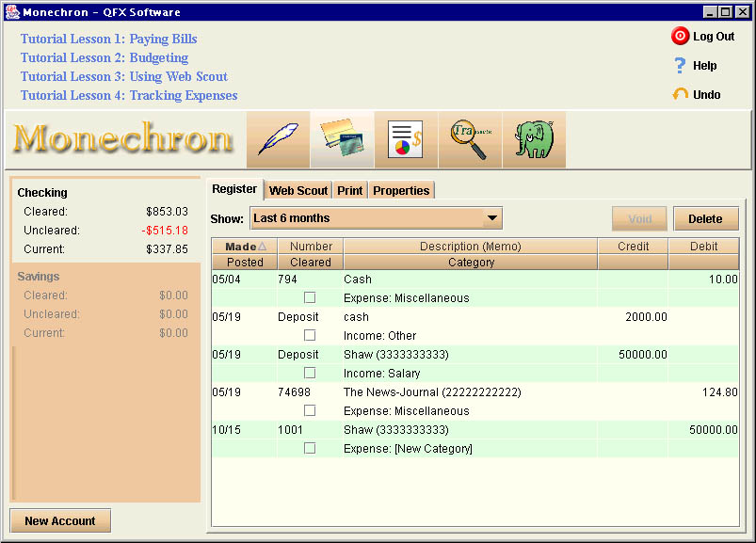This screenshot has width=756, height=543.
Task: Click the green elephant icon
Action: pyautogui.click(x=534, y=139)
